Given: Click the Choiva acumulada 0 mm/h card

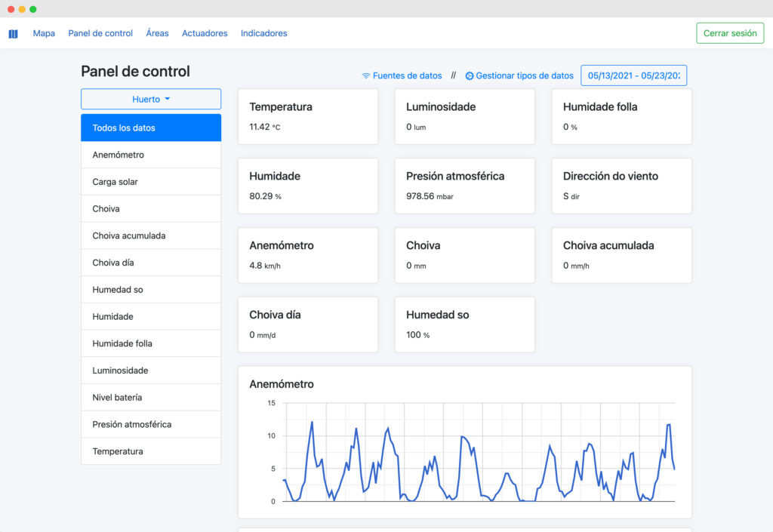Looking at the screenshot, I should coord(622,255).
